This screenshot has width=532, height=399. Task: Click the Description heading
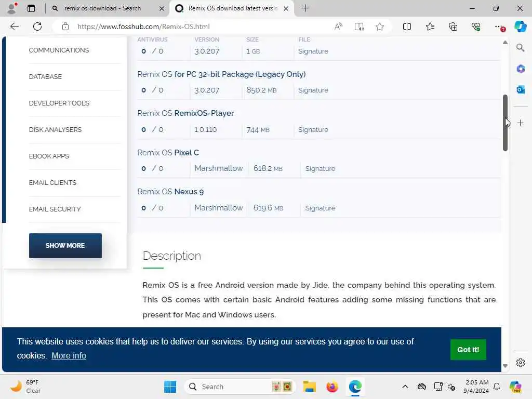click(171, 256)
